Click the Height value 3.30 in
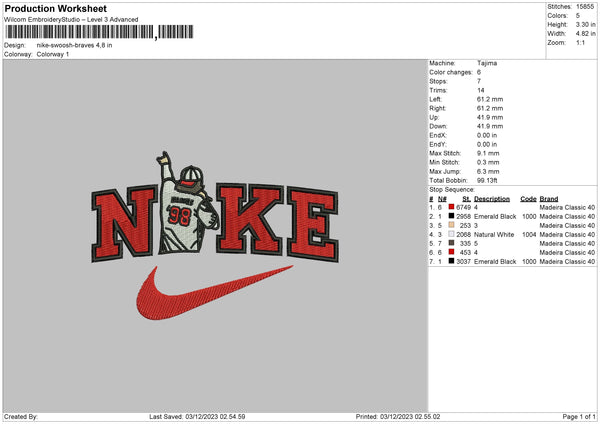Viewport: 600px width, 424px height. tap(585, 24)
